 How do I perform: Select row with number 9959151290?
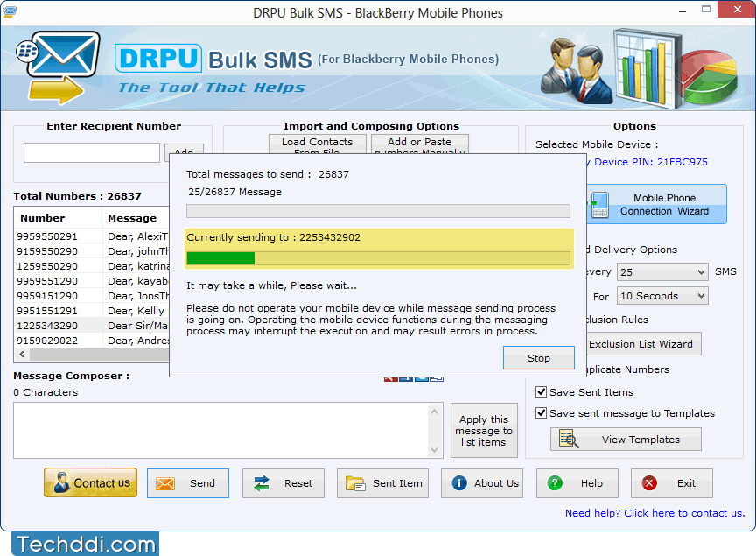92,296
